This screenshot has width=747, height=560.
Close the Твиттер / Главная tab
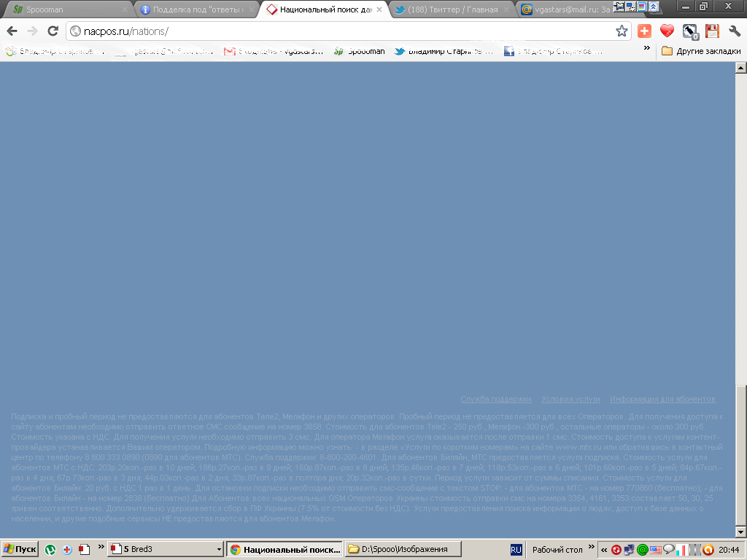tap(506, 9)
